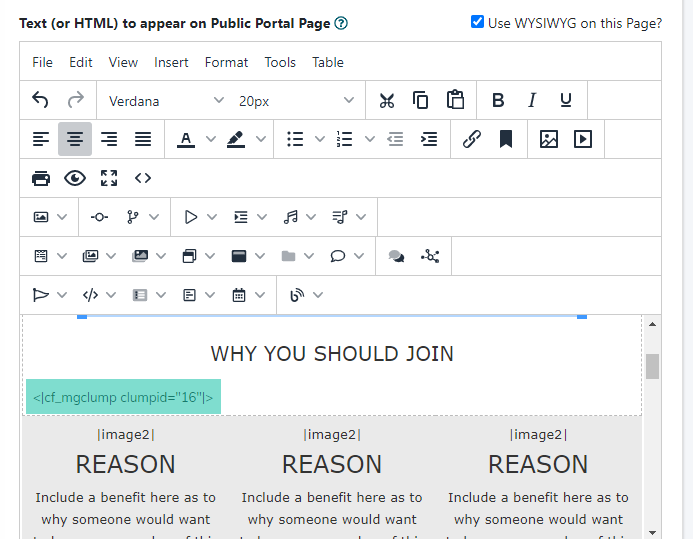This screenshot has width=693, height=539.
Task: Open the text color picker arrow
Action: (x=211, y=139)
